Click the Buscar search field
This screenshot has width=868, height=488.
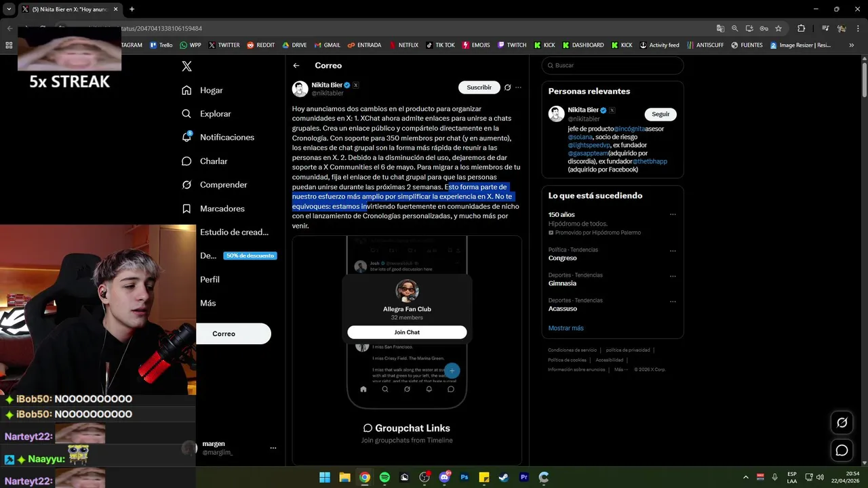click(x=612, y=65)
